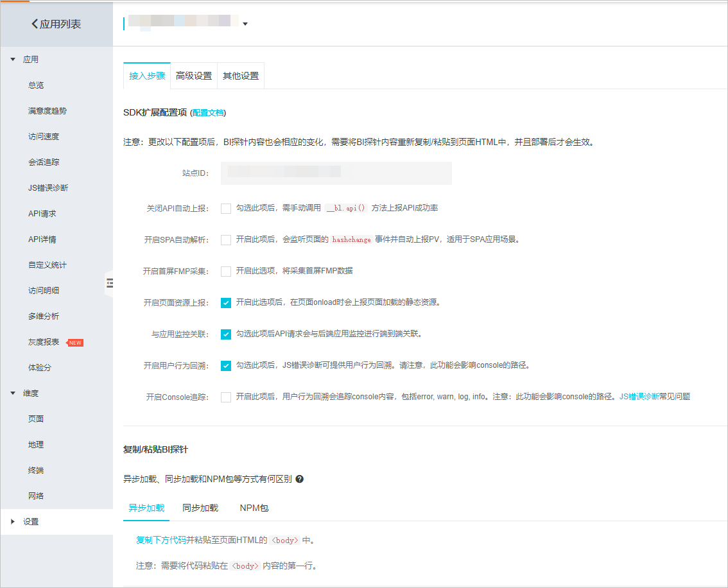The width and height of the screenshot is (728, 588).
Task: Enable the 开启SPA自动解析 checkbox
Action: coord(226,240)
